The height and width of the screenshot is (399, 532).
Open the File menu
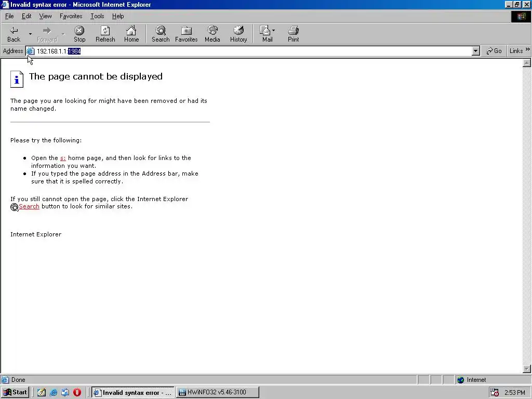[9, 16]
